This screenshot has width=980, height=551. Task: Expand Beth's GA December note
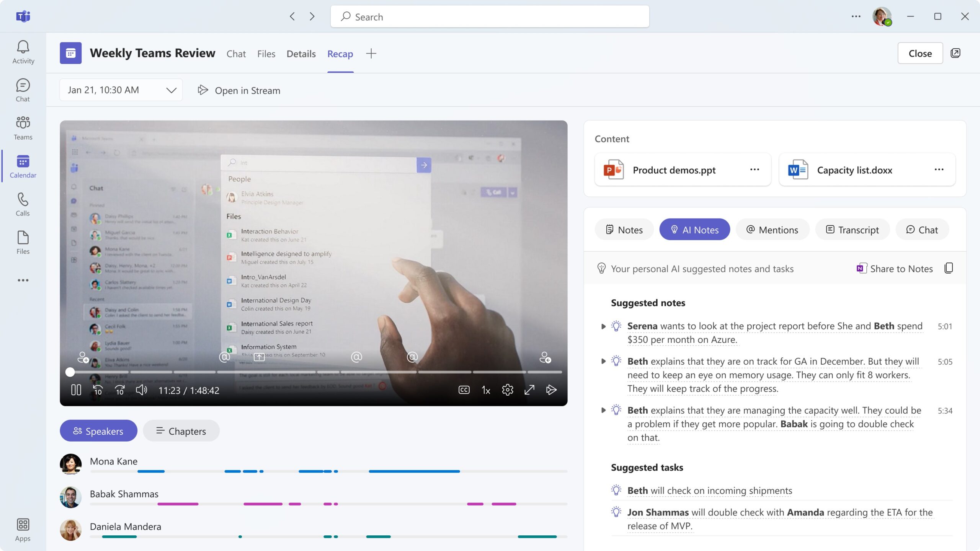point(603,361)
